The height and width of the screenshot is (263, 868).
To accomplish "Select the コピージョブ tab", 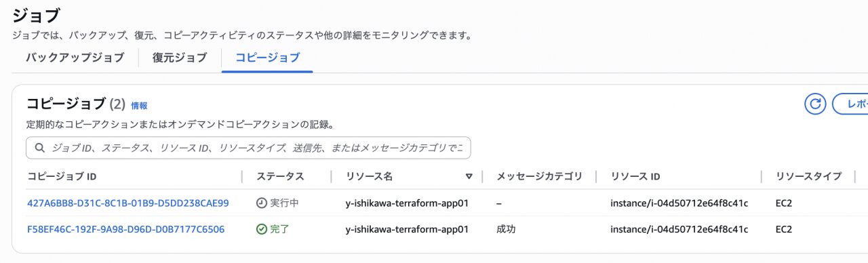I will [267, 58].
